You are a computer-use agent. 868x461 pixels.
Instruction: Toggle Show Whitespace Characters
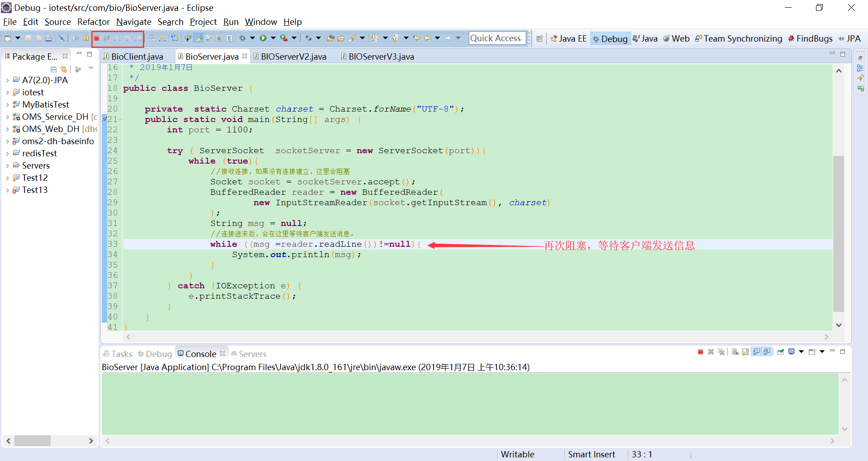(229, 38)
